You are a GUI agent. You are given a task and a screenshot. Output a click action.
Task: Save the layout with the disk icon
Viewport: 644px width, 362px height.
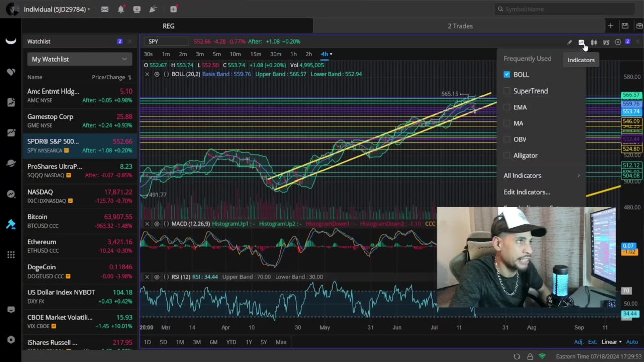click(x=625, y=26)
